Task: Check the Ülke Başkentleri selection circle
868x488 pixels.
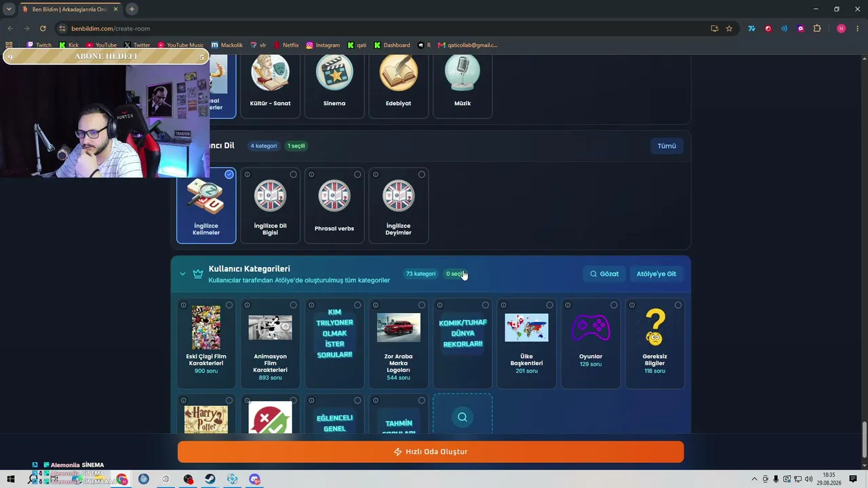Action: tap(549, 305)
